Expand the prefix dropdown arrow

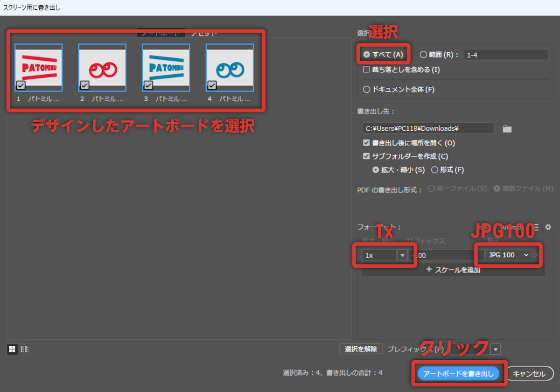496,349
